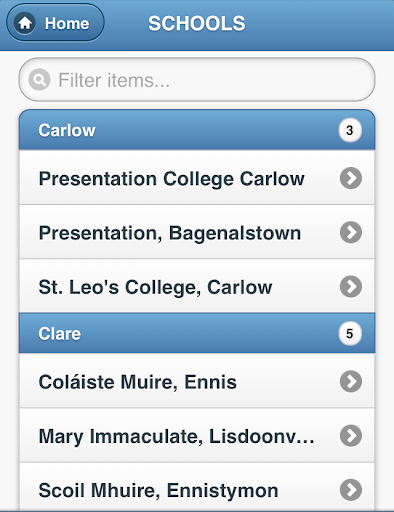Open Presentation College Carlow school entry
394x512 pixels.
click(x=197, y=178)
